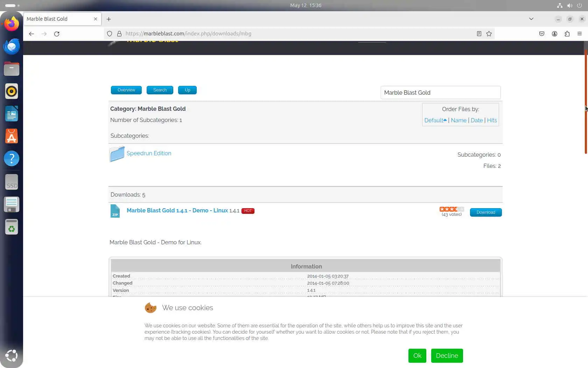The image size is (588, 368).
Task: Open the Files manager in the dock
Action: (12, 69)
